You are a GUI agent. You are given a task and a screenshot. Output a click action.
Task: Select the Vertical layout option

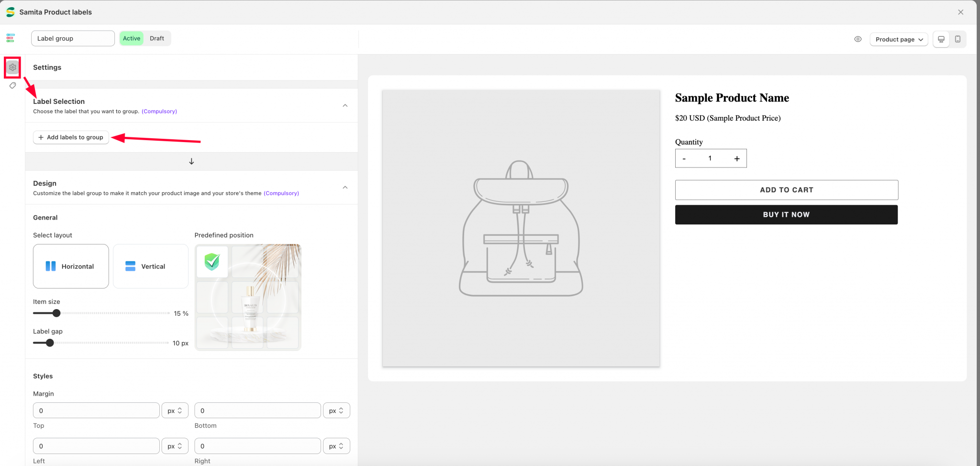[150, 266]
